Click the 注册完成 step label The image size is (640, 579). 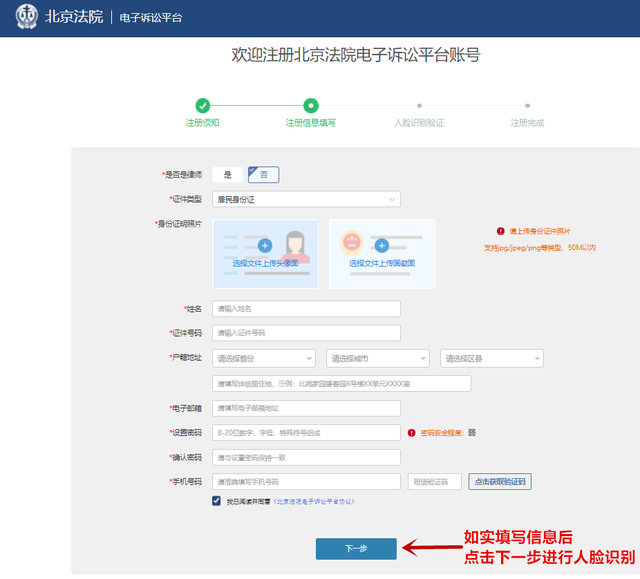527,123
